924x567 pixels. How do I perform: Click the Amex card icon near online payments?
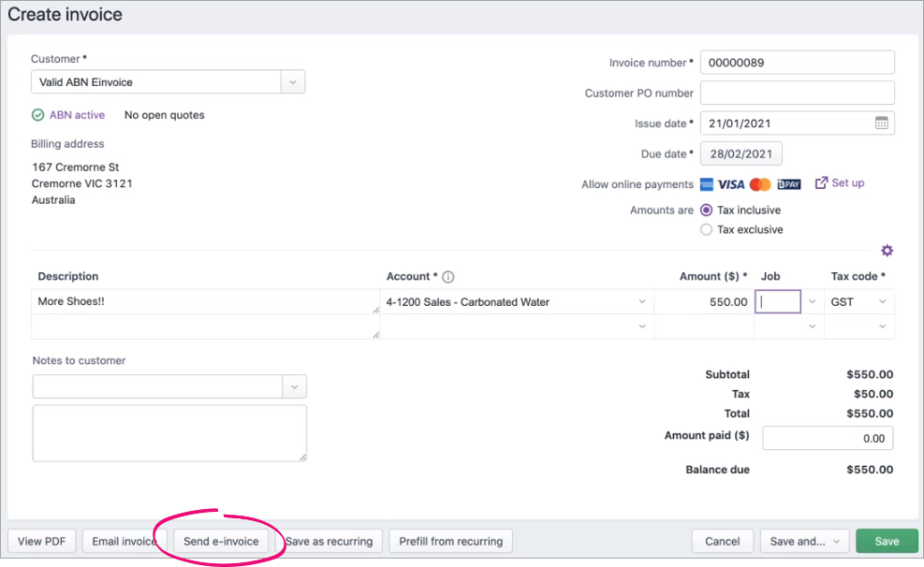point(706,183)
